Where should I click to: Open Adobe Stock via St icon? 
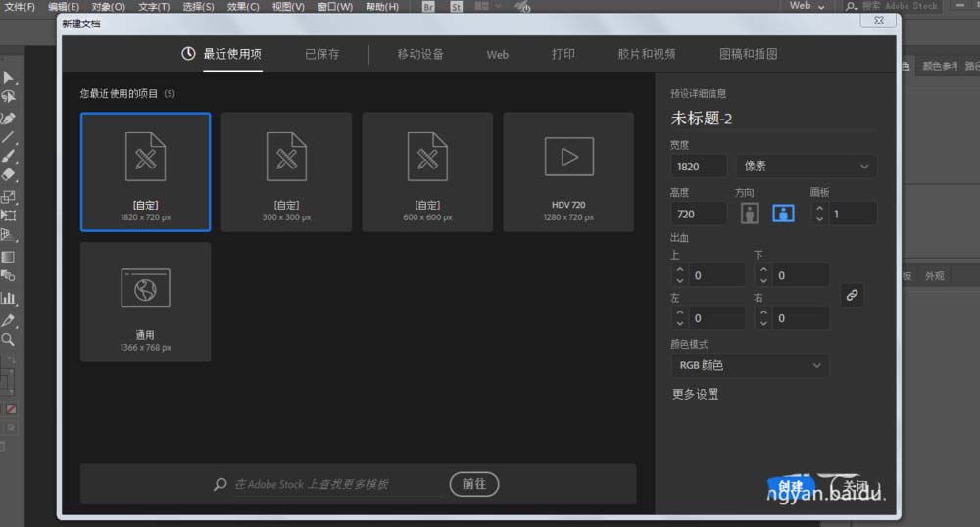pos(457,7)
